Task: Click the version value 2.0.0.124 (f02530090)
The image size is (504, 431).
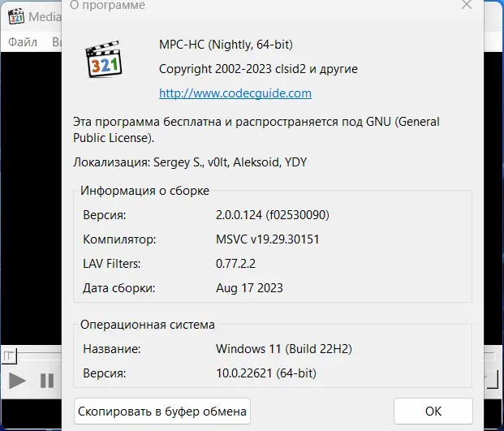Action: (x=273, y=215)
